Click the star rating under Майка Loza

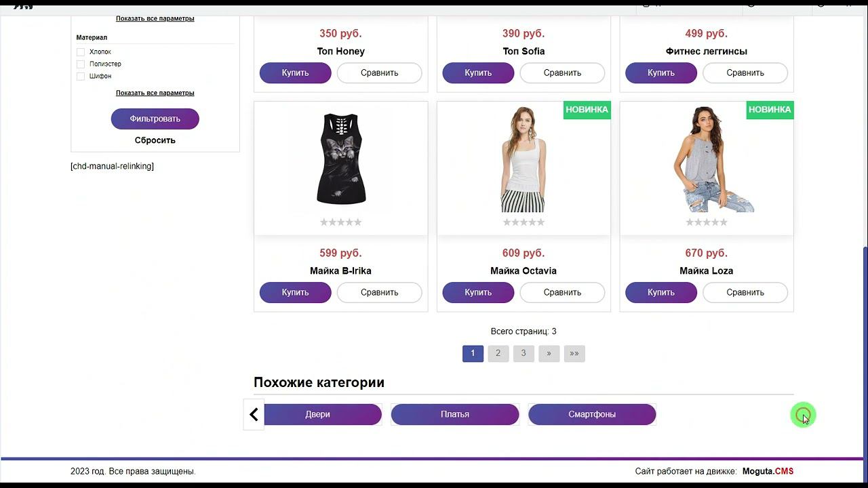[x=707, y=222]
